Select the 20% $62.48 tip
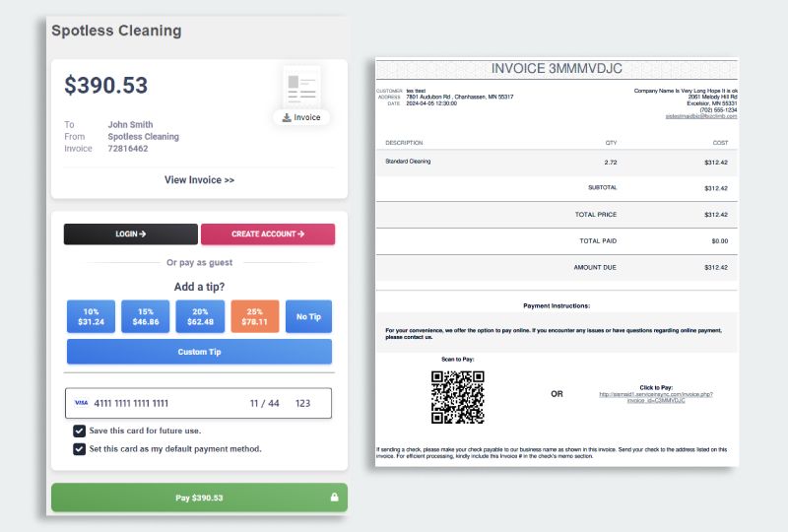 [200, 317]
